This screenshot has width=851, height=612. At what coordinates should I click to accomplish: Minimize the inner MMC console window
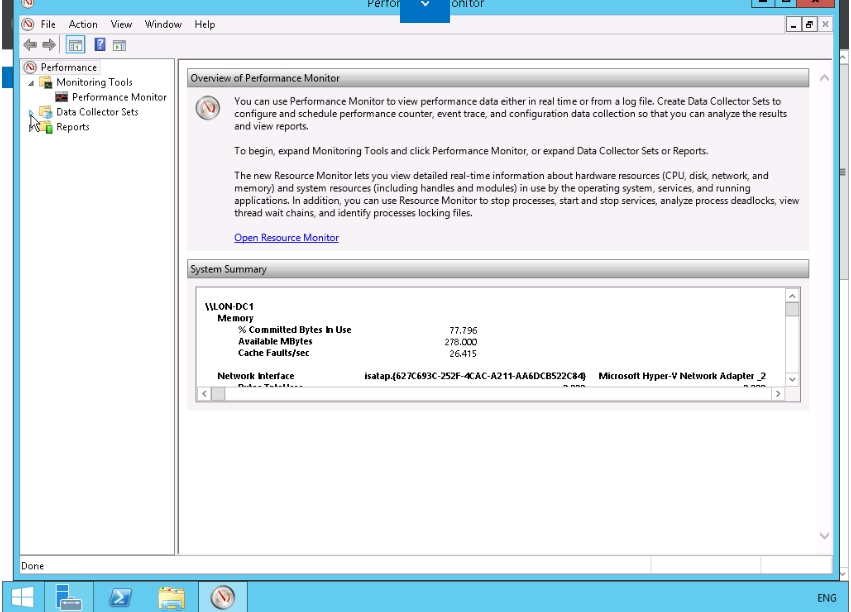pyautogui.click(x=793, y=24)
